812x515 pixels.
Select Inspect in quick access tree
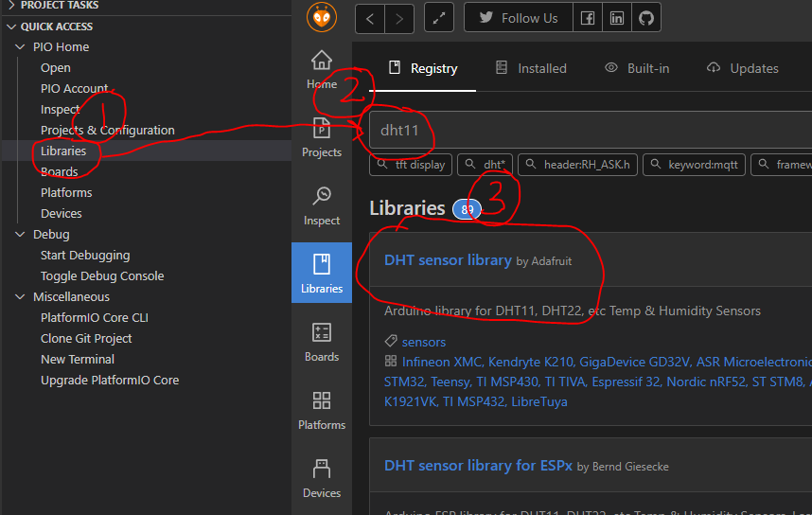pyautogui.click(x=60, y=109)
